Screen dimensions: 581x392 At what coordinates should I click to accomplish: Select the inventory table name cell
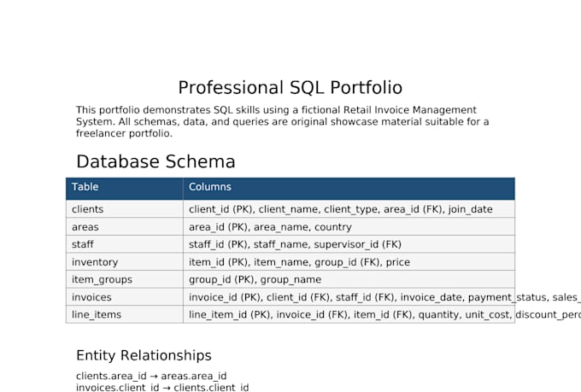(125, 262)
